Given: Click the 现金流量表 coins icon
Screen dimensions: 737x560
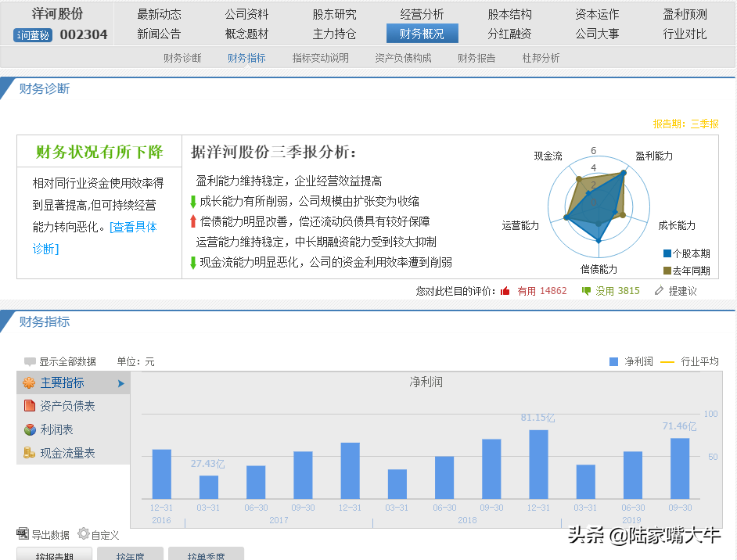Looking at the screenshot, I should point(29,452).
